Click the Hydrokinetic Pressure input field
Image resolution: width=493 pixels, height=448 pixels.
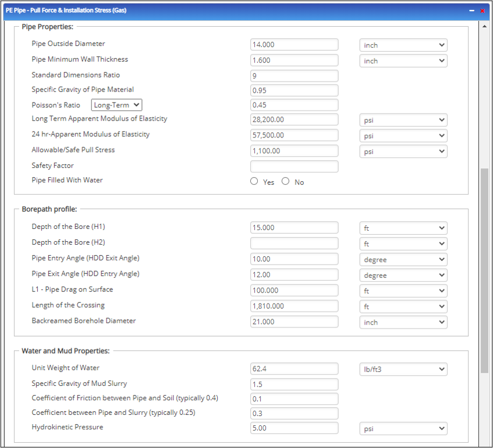294,428
